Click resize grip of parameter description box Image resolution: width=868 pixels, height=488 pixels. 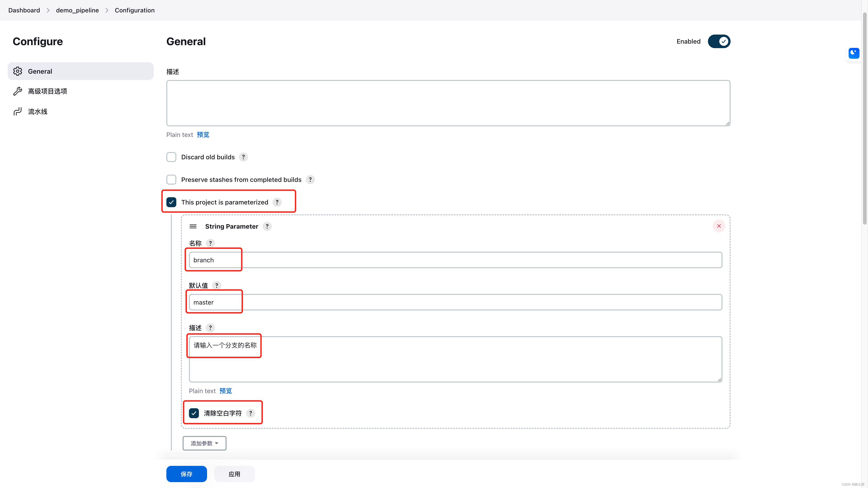(x=719, y=380)
